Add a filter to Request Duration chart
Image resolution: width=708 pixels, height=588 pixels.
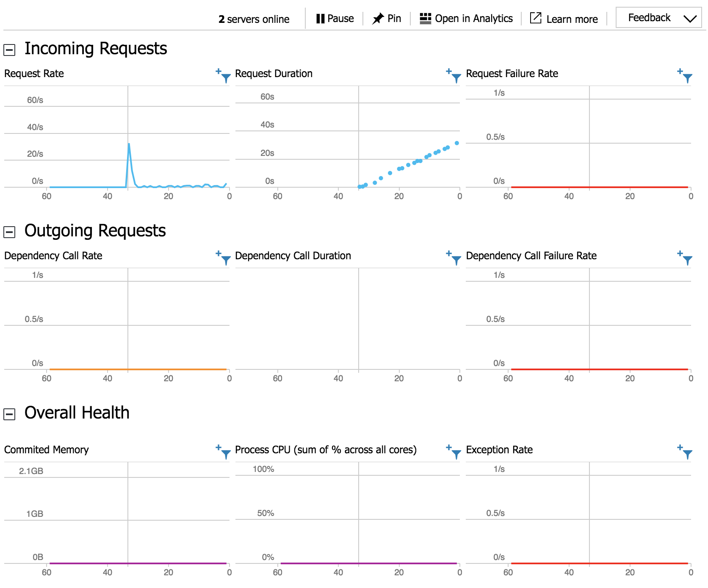pyautogui.click(x=449, y=72)
